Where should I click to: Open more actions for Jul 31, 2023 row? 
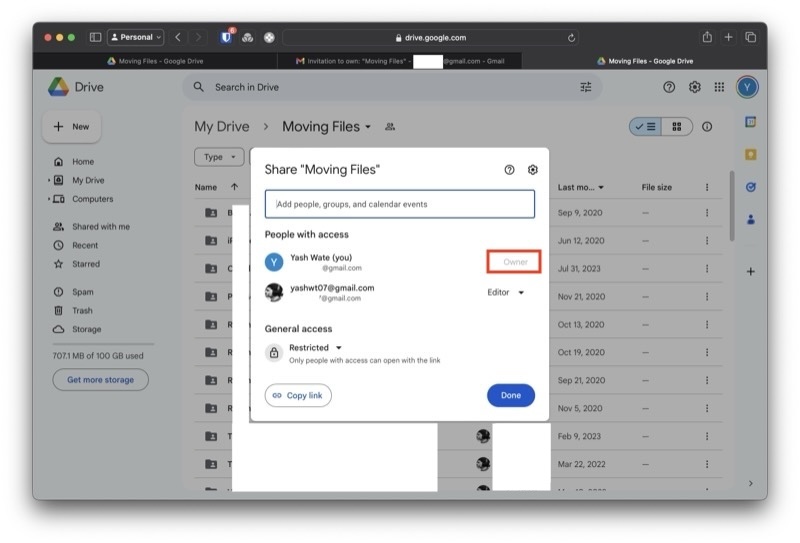[x=707, y=268]
